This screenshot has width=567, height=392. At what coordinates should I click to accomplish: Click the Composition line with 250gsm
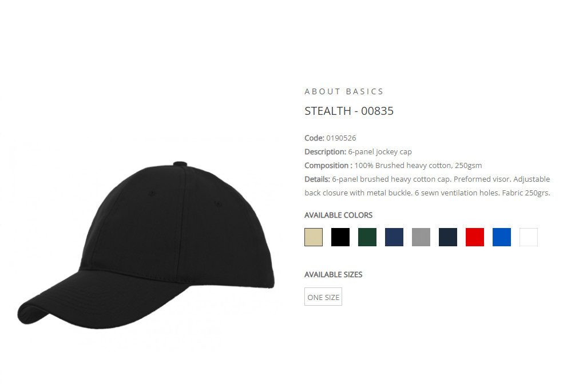click(393, 166)
